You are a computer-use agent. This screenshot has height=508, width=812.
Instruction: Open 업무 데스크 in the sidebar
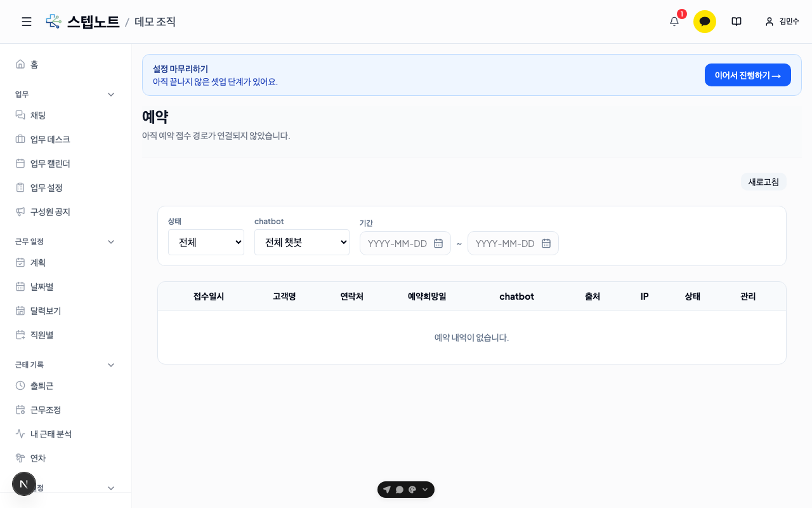66,139
